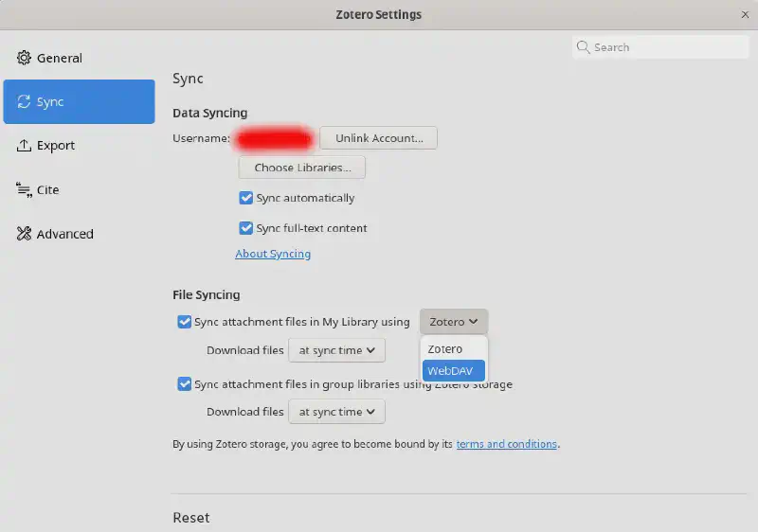Click the Export upload icon
Viewport: 758px width, 532px height.
pos(25,146)
